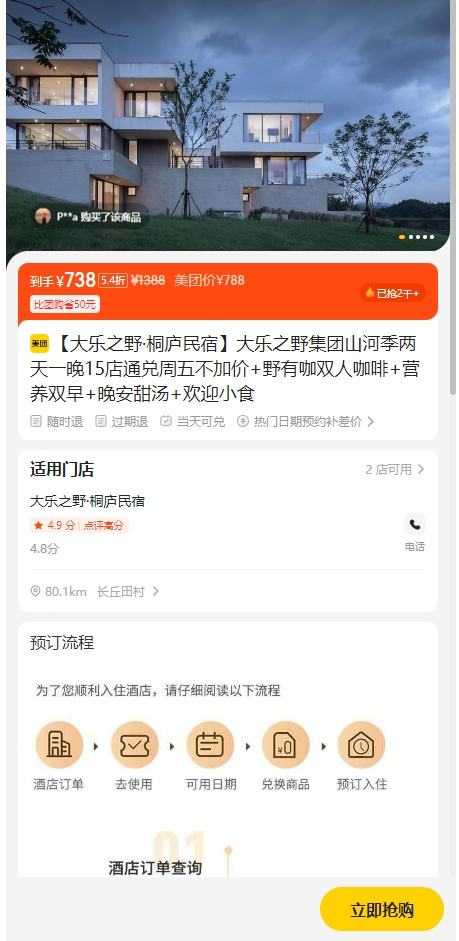The image size is (459, 941).
Task: Tap the location pin icon
Action: pos(35,591)
